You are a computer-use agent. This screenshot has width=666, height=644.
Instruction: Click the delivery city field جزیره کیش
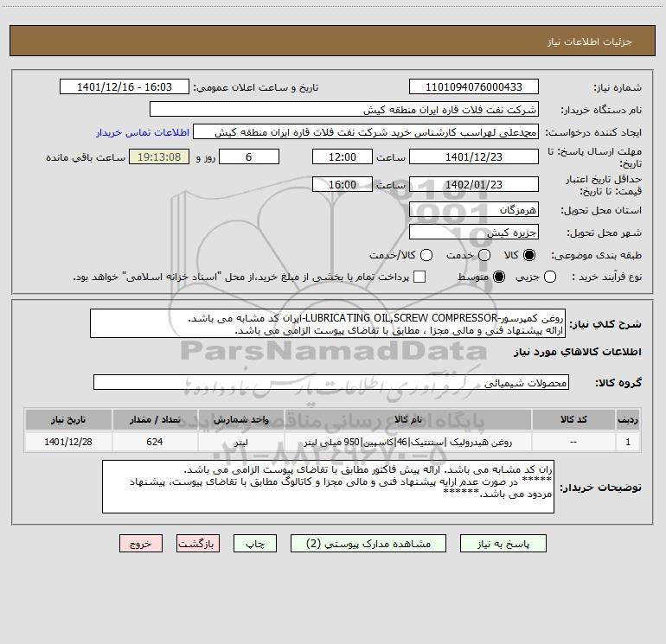coord(474,233)
